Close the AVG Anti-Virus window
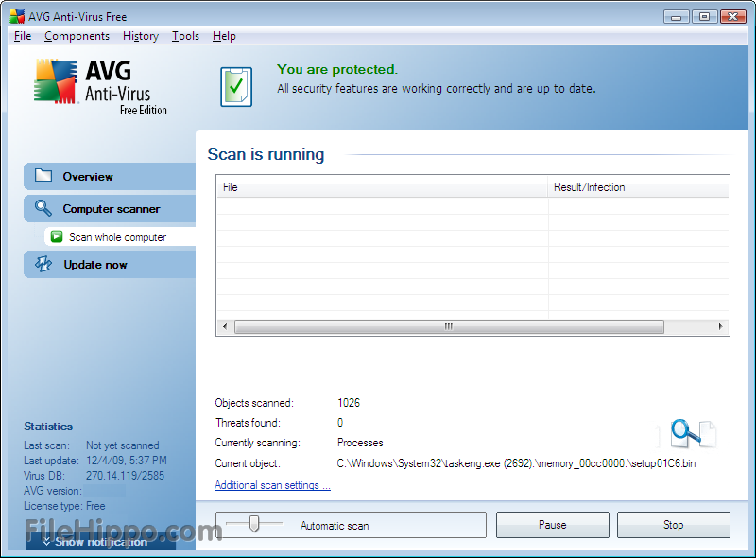This screenshot has height=558, width=756. (x=733, y=17)
